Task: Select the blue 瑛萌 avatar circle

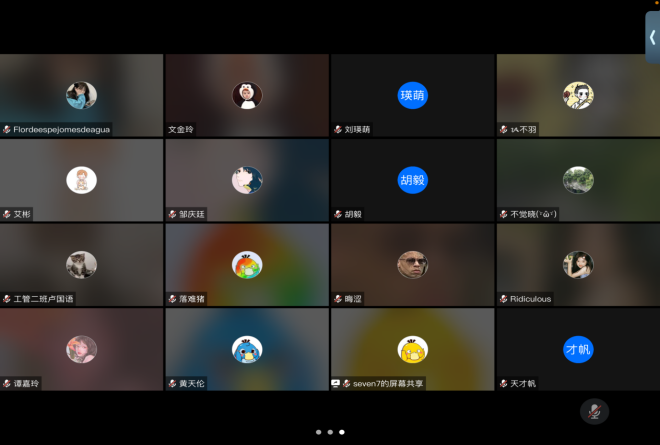Action: tap(412, 95)
